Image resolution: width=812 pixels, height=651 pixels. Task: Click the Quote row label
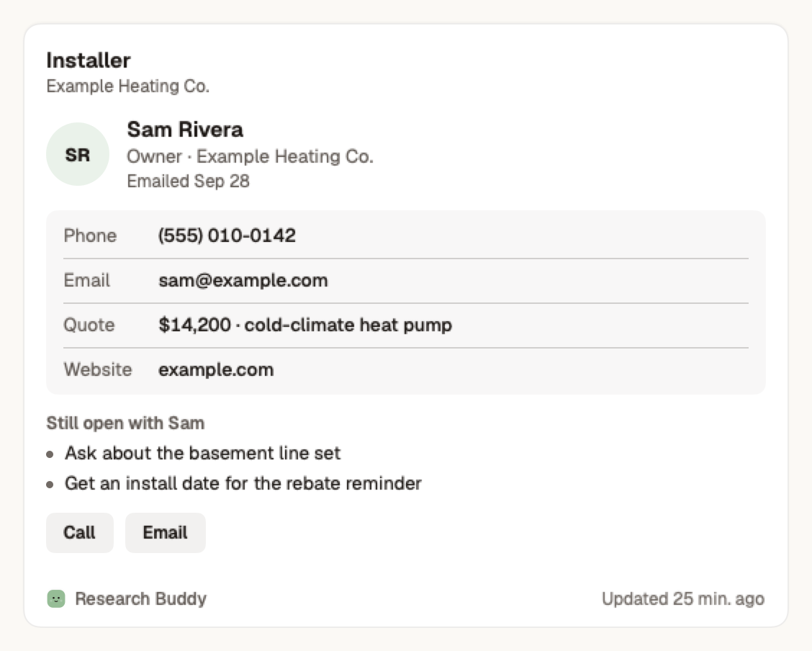pyautogui.click(x=89, y=325)
